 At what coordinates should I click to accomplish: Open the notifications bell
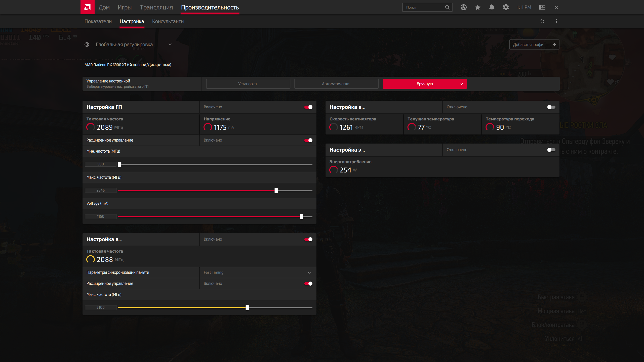coord(492,7)
